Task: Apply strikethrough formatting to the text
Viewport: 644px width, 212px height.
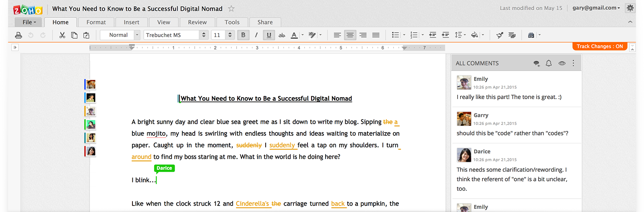Action: (x=282, y=35)
